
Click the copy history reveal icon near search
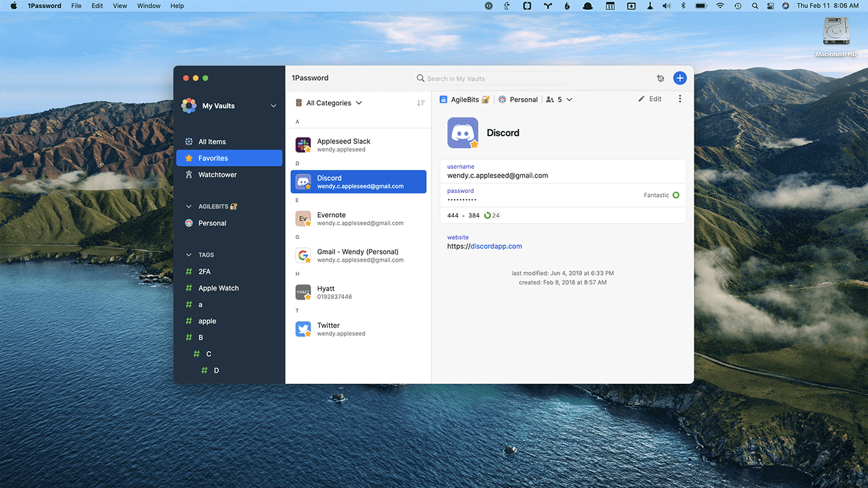click(x=660, y=77)
